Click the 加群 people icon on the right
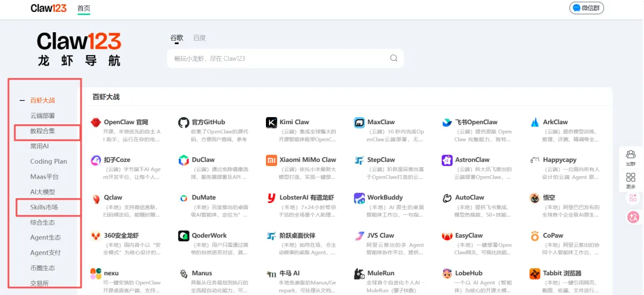Screen dimensions: 644x295 click(630, 155)
